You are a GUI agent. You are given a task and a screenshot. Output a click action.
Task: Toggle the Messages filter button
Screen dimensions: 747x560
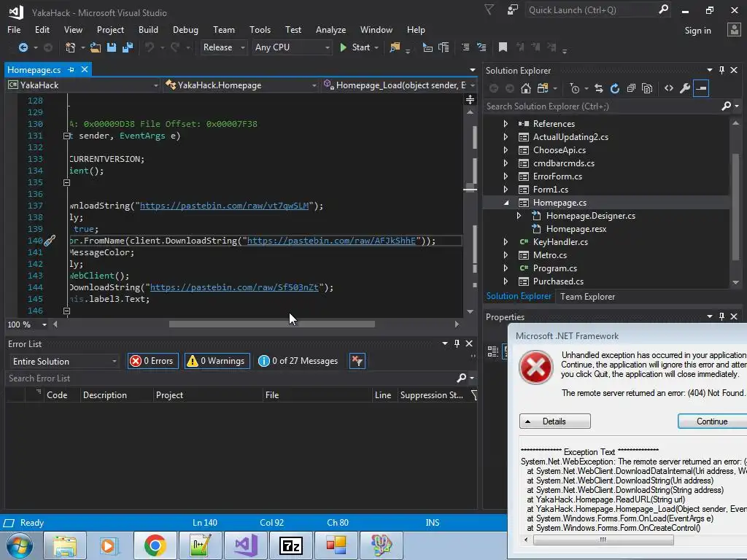click(298, 361)
